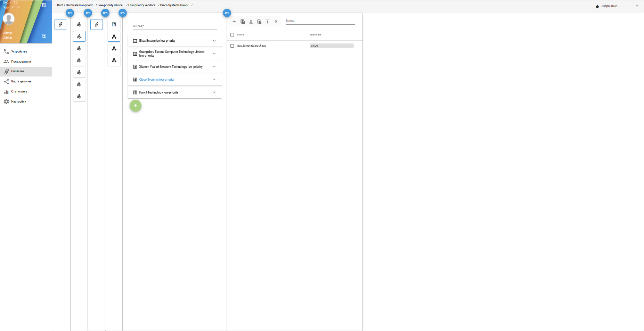This screenshot has height=331, width=644.
Task: Click the add property plus icon in key toolbar
Action: [234, 22]
